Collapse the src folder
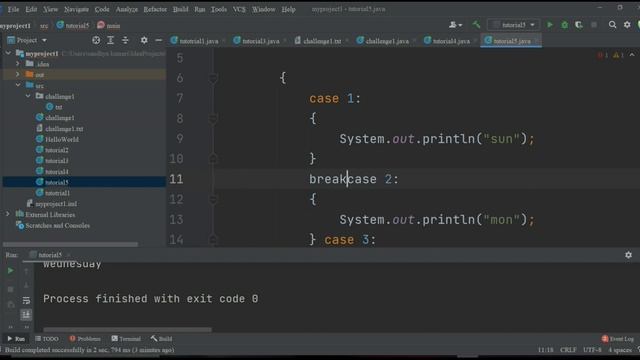640x360 pixels. pyautogui.click(x=18, y=85)
